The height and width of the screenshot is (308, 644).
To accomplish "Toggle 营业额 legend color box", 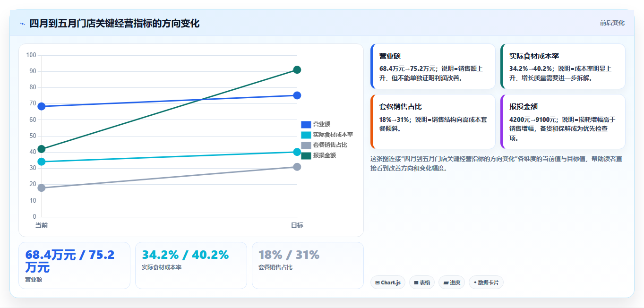I will [x=306, y=124].
